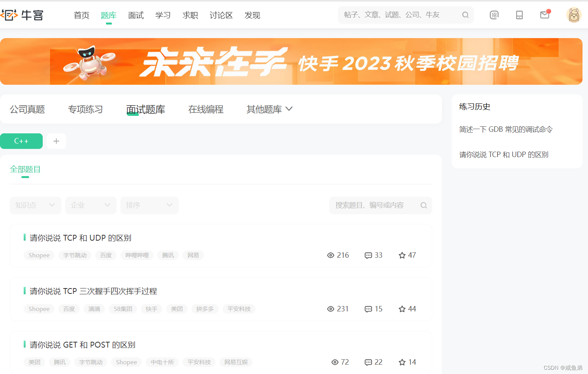Open the 知识点 dropdown filter

[x=35, y=205]
